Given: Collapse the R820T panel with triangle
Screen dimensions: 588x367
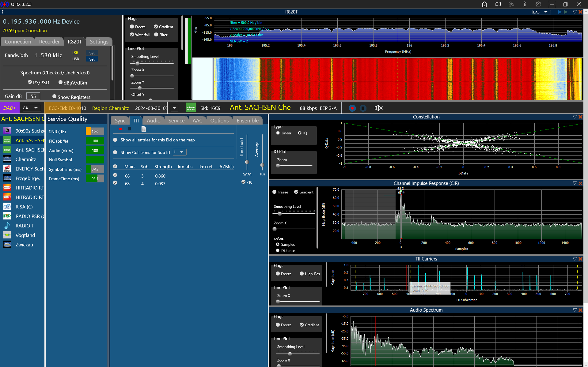Looking at the screenshot, I should point(575,12).
